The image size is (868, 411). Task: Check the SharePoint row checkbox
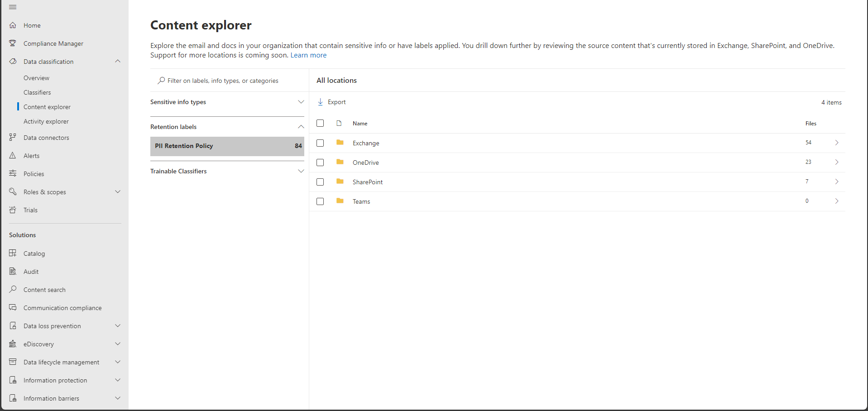(x=320, y=182)
